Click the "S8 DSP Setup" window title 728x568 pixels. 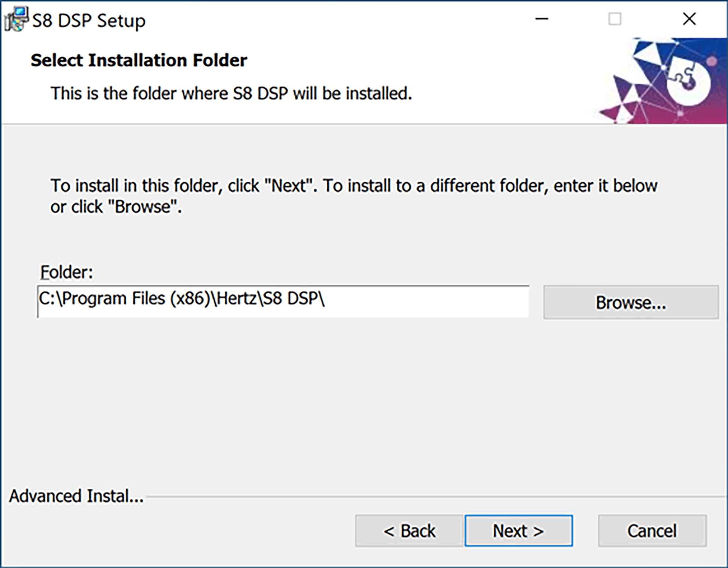coord(89,20)
